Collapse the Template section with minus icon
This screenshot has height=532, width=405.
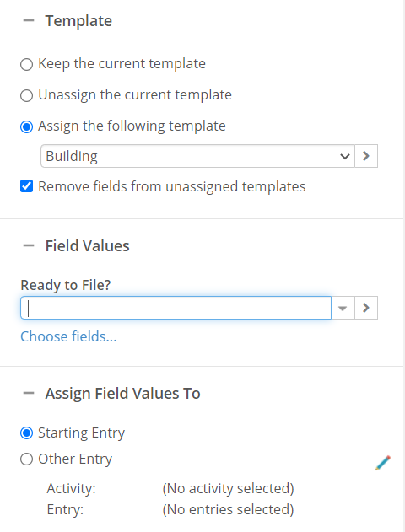(x=29, y=21)
